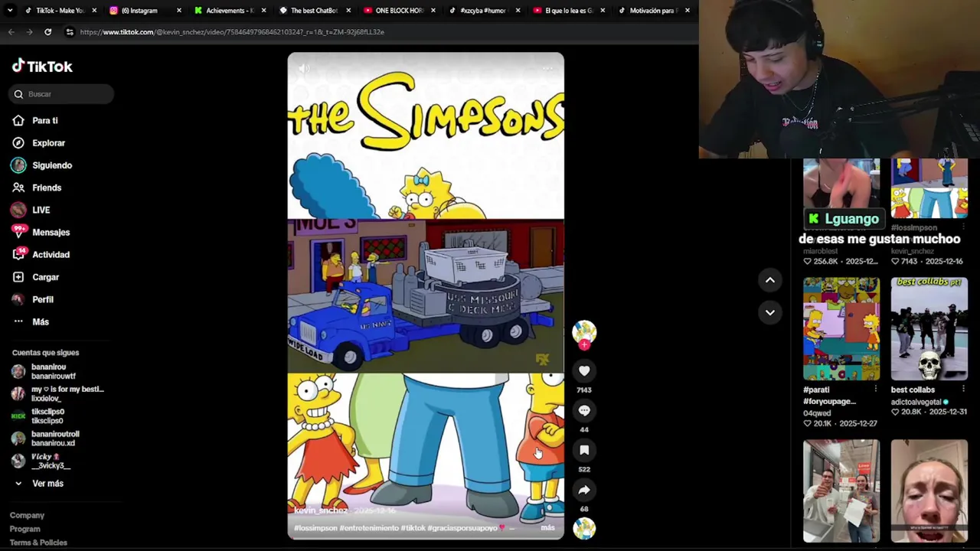980x551 pixels.
Task: Open the #parati Simpsons collage thumbnail
Action: click(841, 329)
